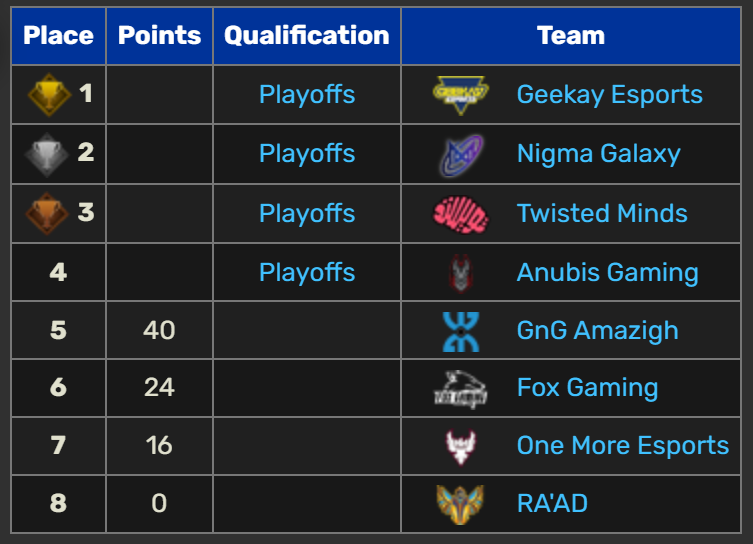Click the silver second place trophy icon
This screenshot has width=753, height=544.
pyautogui.click(x=47, y=154)
